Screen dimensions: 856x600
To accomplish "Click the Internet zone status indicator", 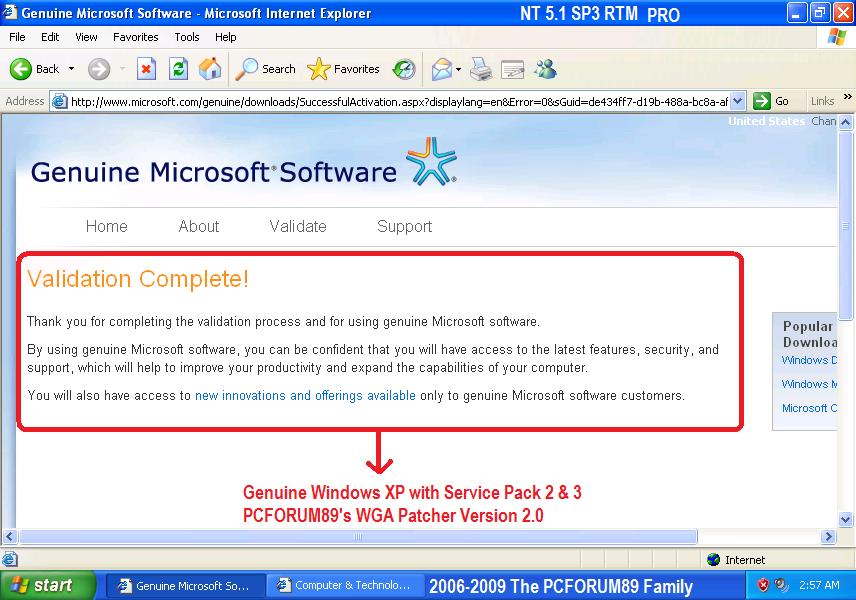I will tap(736, 560).
